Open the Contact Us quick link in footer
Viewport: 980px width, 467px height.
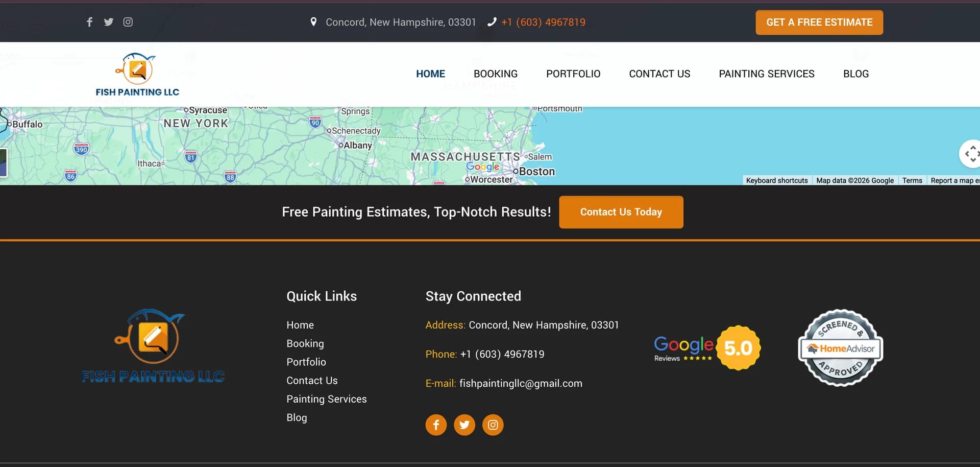(312, 381)
